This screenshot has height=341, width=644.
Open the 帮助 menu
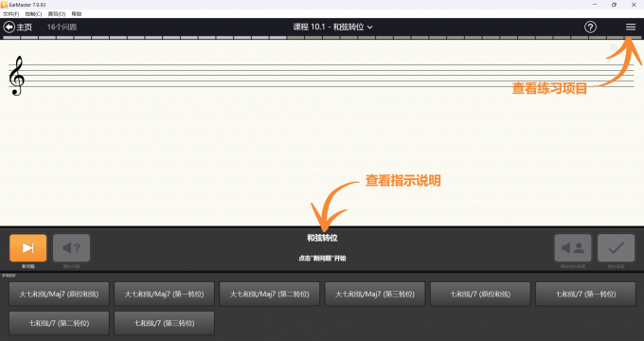(x=77, y=14)
